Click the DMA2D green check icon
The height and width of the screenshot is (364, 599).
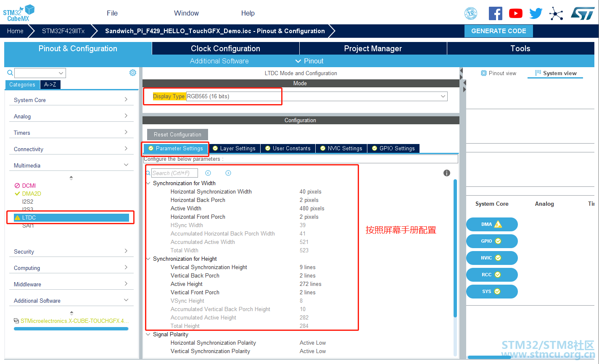17,194
